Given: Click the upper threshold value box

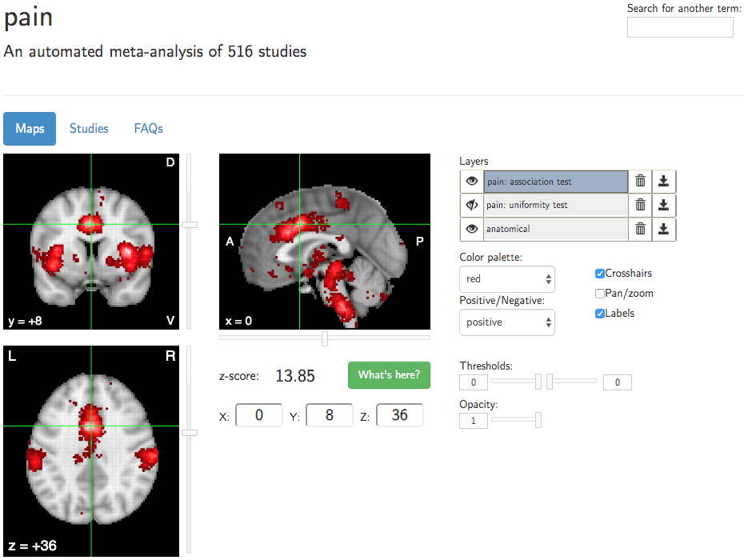Looking at the screenshot, I should (618, 382).
